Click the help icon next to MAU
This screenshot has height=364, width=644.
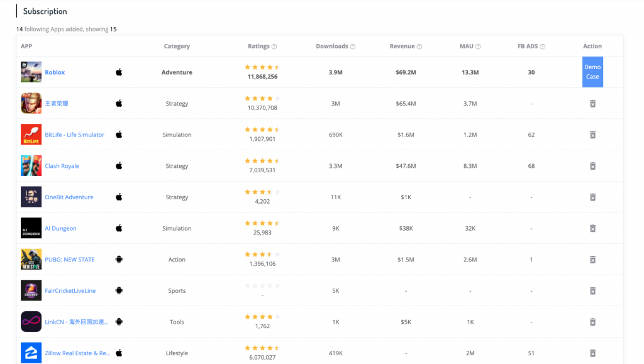[x=479, y=47]
